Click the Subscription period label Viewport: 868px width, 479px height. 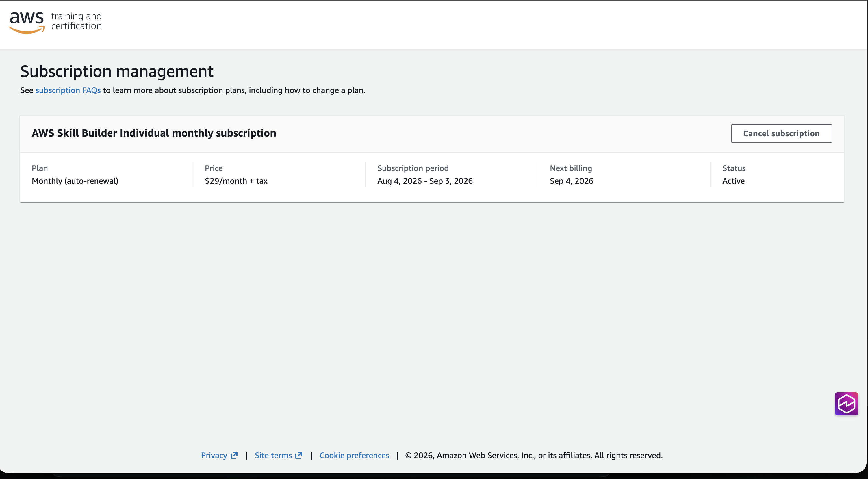tap(413, 168)
